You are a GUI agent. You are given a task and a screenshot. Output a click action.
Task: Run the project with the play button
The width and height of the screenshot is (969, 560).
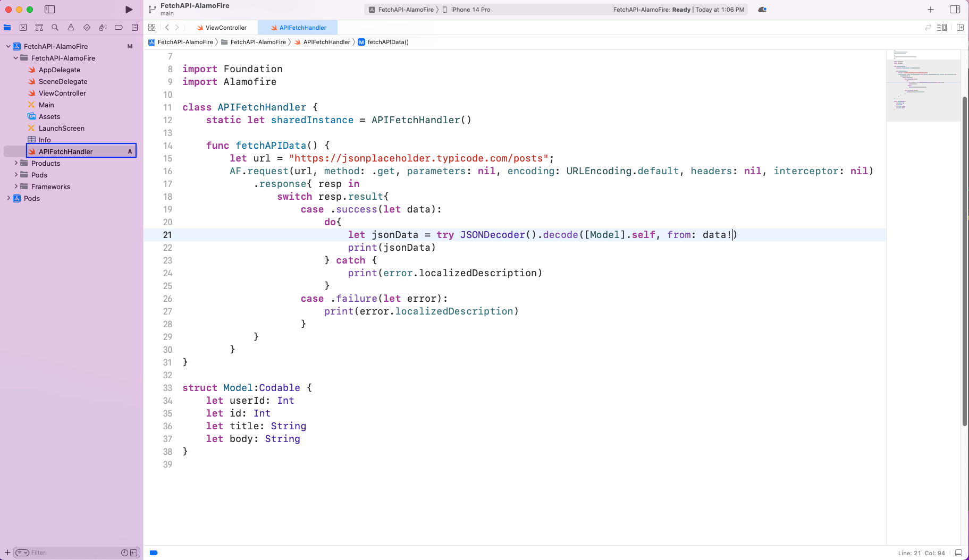point(129,10)
